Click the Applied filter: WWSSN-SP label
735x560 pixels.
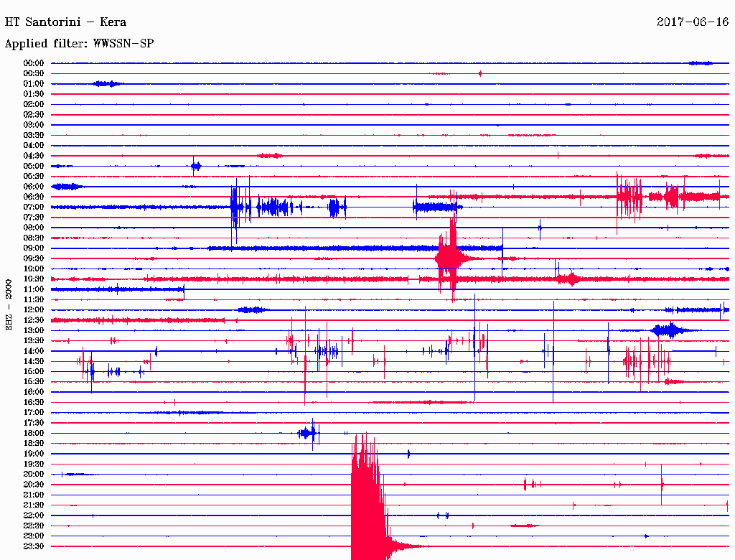click(x=79, y=44)
